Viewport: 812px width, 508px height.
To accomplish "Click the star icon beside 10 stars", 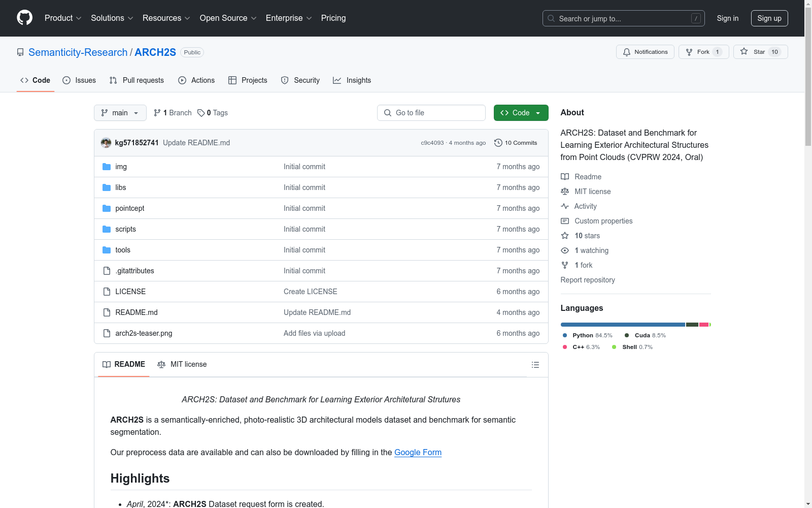I will tap(565, 236).
